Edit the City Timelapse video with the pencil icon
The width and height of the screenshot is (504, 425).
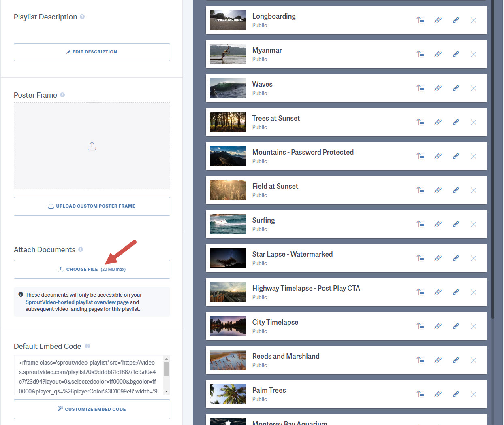(438, 326)
